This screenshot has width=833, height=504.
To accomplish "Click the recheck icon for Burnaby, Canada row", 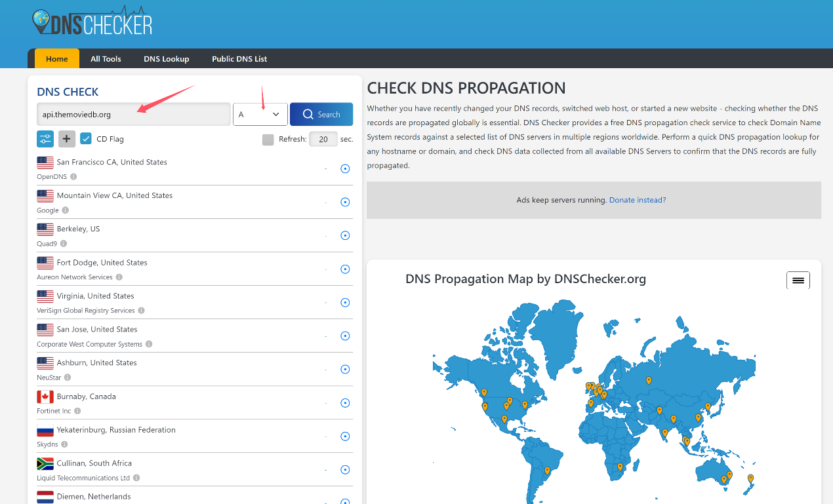I will tap(345, 403).
